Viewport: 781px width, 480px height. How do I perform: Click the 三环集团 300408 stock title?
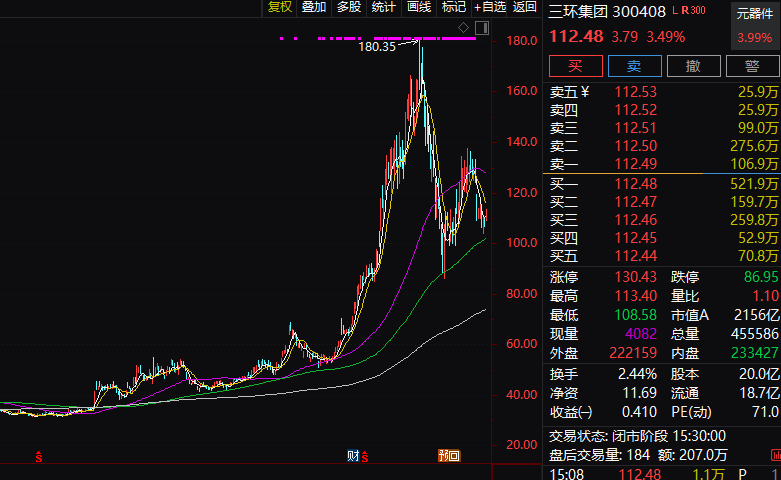(607, 11)
